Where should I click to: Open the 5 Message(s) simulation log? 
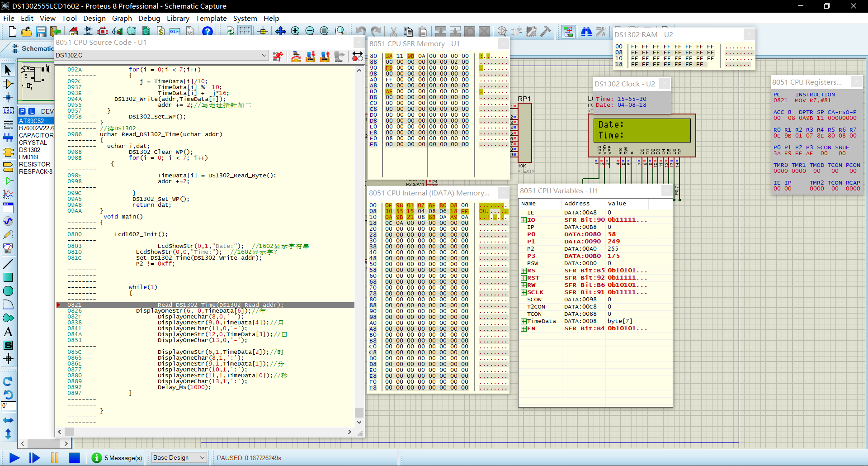[x=117, y=458]
